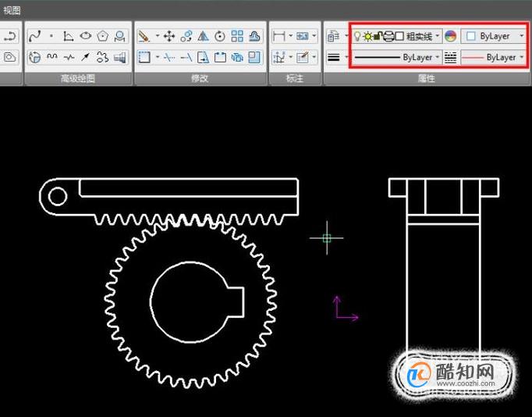Toggle layer freeze sun icon
Screen dimensions: 532x417
367,36
